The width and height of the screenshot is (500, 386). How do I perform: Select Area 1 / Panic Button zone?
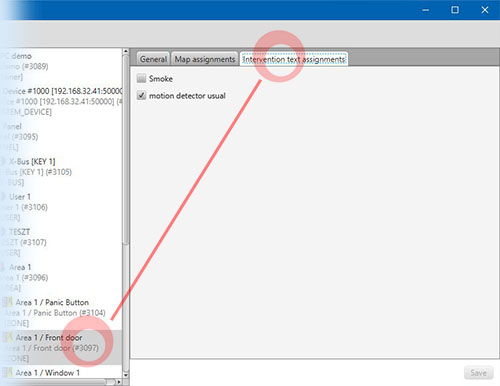coord(61,313)
